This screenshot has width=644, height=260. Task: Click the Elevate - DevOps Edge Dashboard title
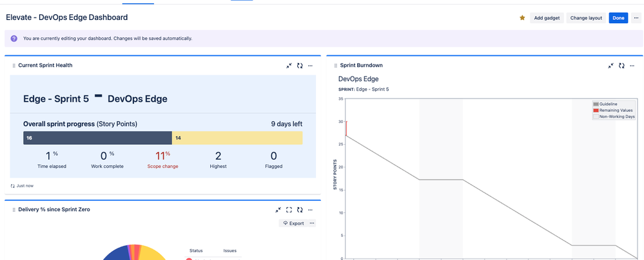point(66,17)
